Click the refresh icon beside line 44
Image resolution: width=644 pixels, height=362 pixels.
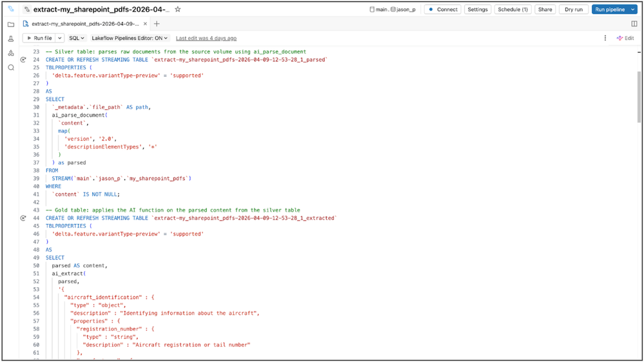pos(23,218)
